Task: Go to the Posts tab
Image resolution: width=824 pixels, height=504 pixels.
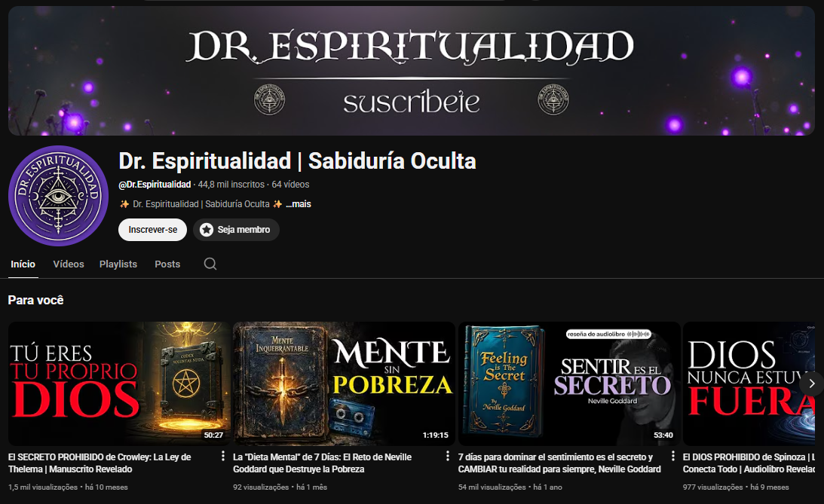Action: coord(167,264)
